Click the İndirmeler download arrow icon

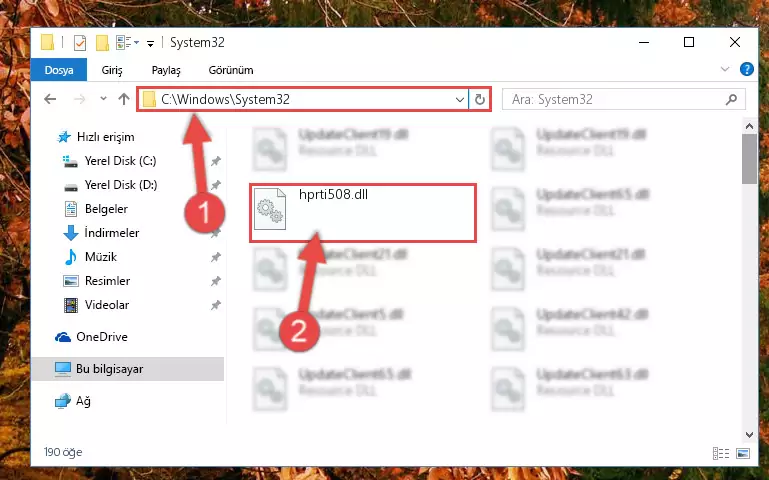pyautogui.click(x=71, y=233)
